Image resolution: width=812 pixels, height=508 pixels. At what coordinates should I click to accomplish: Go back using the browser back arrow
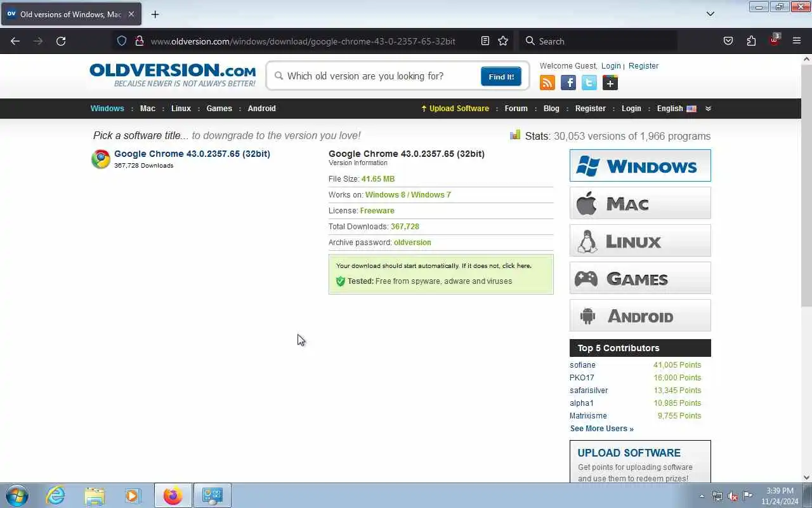tap(15, 41)
